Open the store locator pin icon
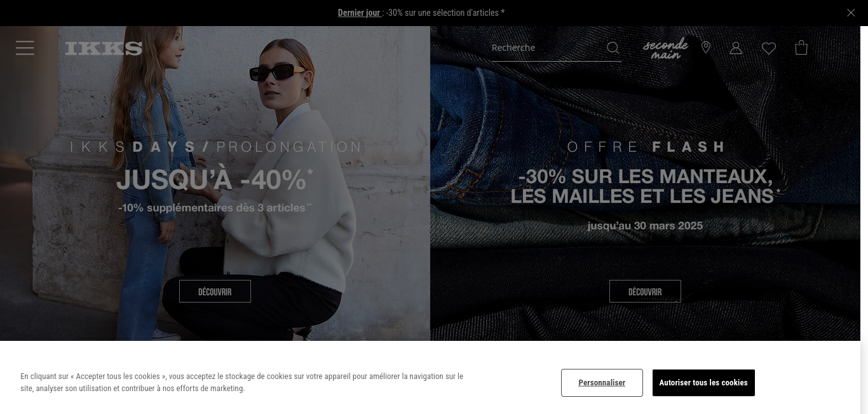 pos(706,48)
